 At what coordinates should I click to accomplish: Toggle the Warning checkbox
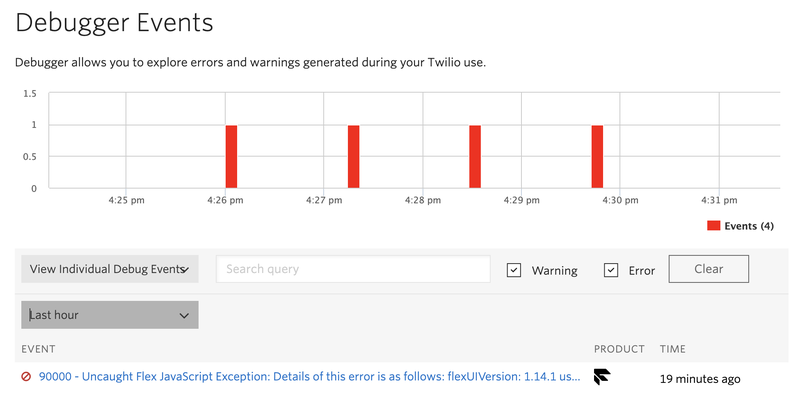coord(514,270)
